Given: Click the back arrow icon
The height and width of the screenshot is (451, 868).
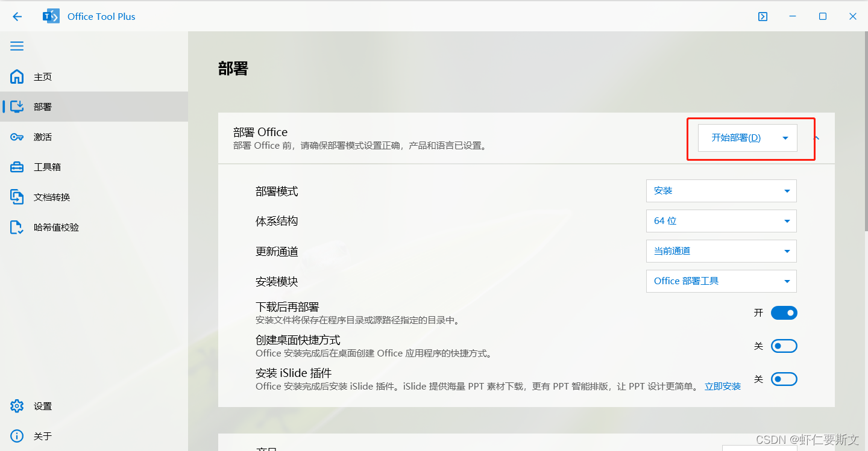Looking at the screenshot, I should [17, 17].
